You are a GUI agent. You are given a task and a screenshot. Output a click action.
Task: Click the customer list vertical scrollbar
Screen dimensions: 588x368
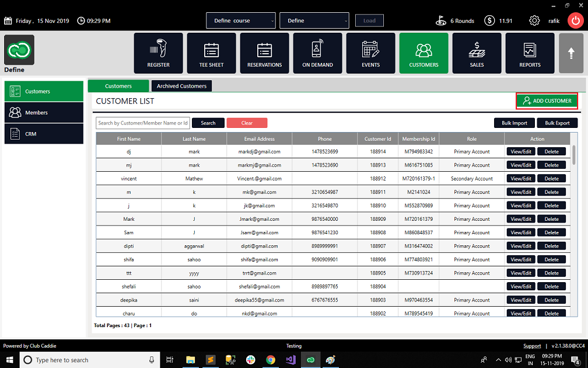coord(574,155)
